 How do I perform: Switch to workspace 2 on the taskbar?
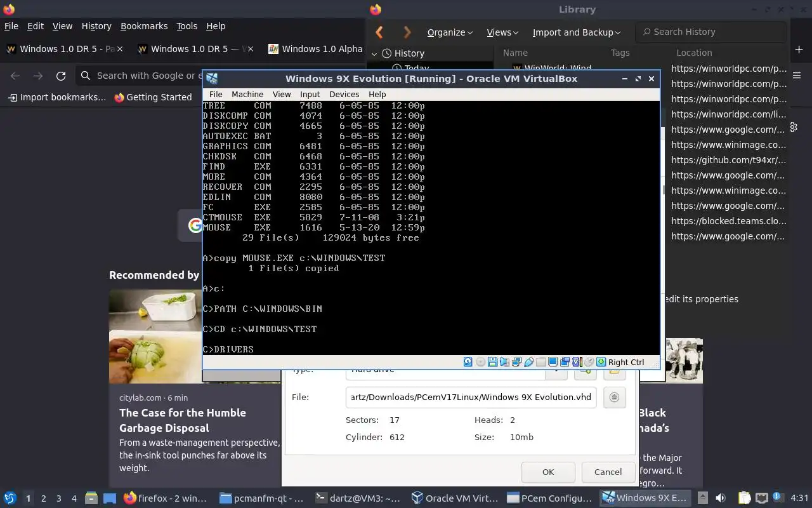[x=43, y=498]
